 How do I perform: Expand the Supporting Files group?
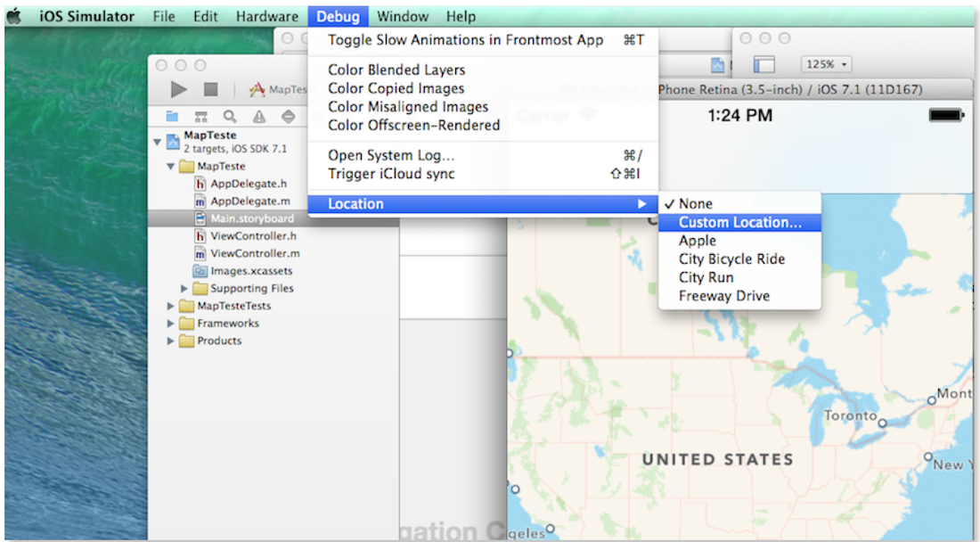click(x=184, y=288)
